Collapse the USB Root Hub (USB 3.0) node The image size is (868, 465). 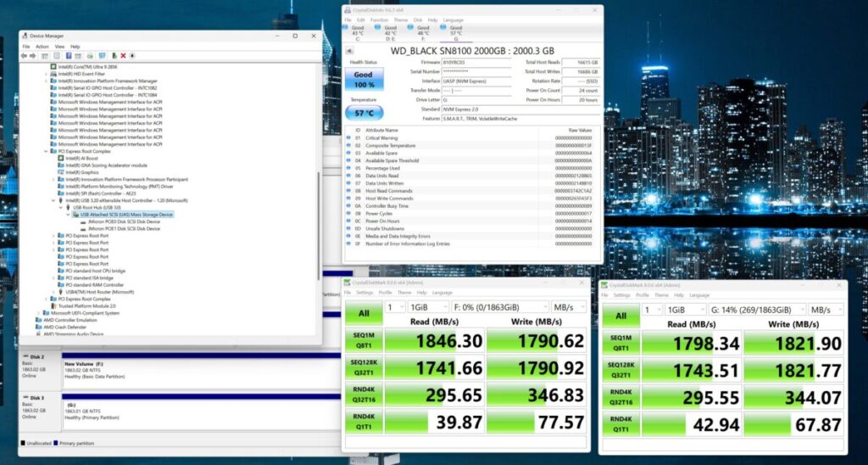(x=61, y=207)
